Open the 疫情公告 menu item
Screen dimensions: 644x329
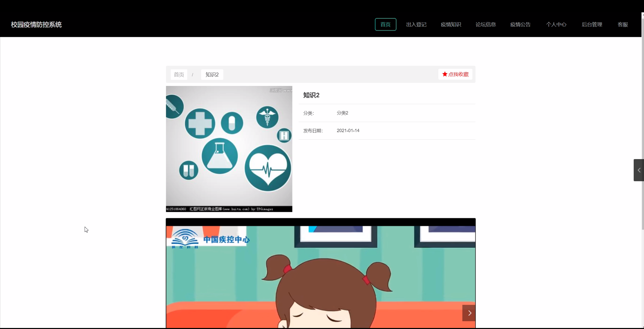[520, 24]
